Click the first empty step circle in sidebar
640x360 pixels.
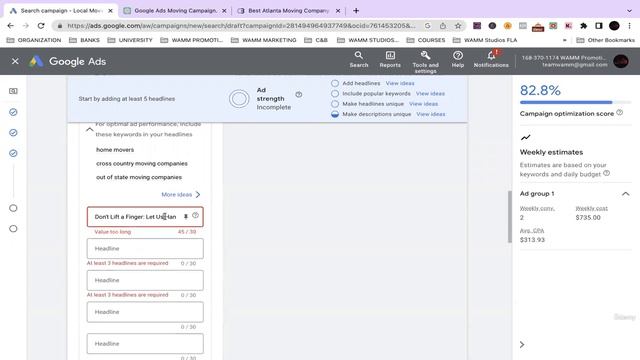pyautogui.click(x=13, y=208)
